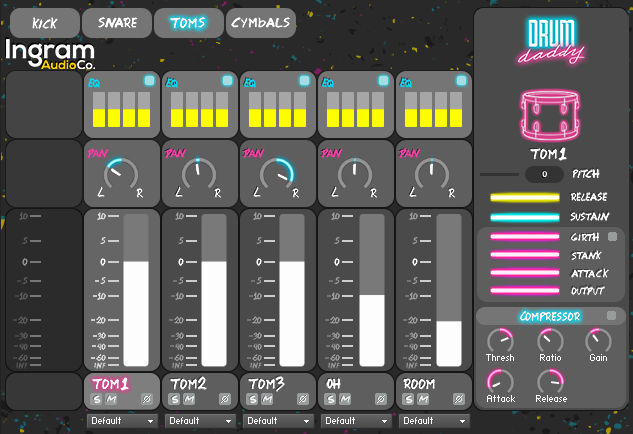Click the phase invert icon on ROOM
The image size is (633, 434).
(460, 399)
